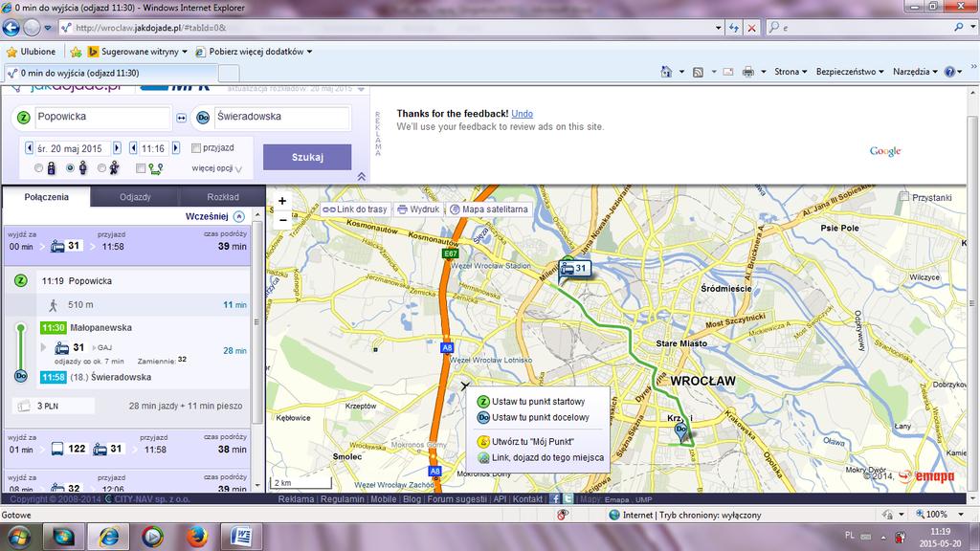Open Twitter icon in footer
This screenshot has width=980, height=551.
click(x=568, y=498)
